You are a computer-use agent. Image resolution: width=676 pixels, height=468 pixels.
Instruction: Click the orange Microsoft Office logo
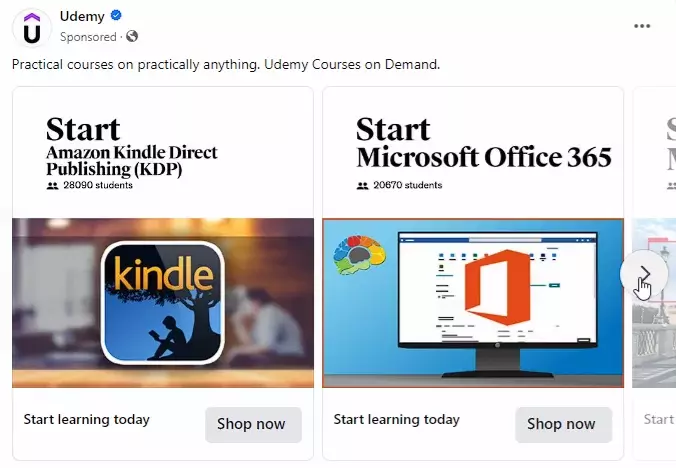(x=497, y=287)
